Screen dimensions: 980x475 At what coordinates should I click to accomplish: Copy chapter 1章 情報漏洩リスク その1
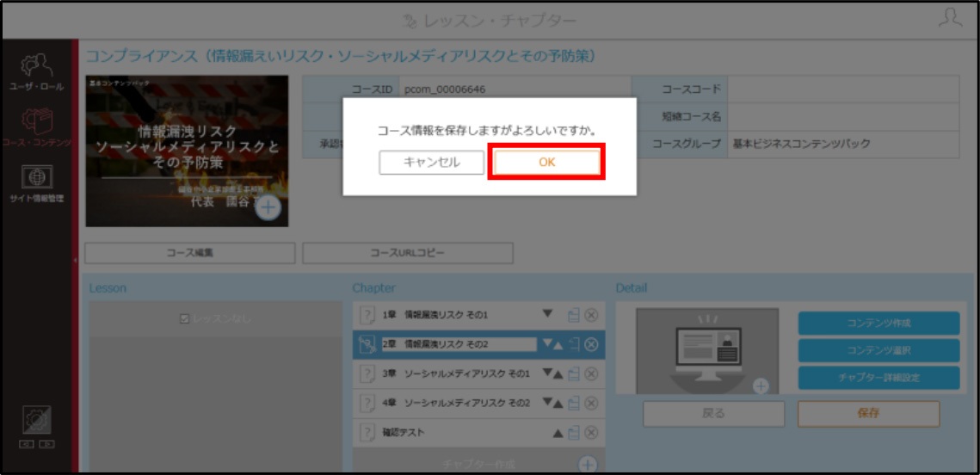point(574,315)
